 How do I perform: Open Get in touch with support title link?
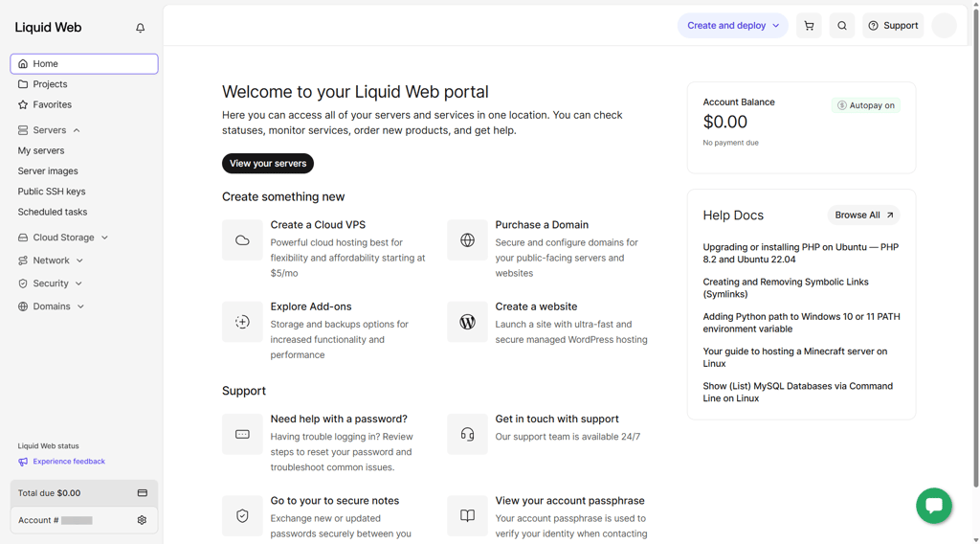pyautogui.click(x=557, y=419)
